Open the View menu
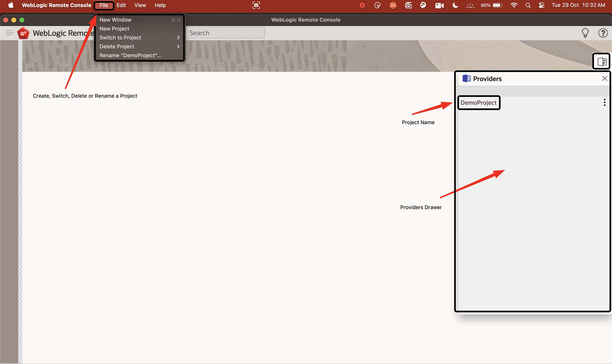This screenshot has width=612, height=364. tap(140, 5)
